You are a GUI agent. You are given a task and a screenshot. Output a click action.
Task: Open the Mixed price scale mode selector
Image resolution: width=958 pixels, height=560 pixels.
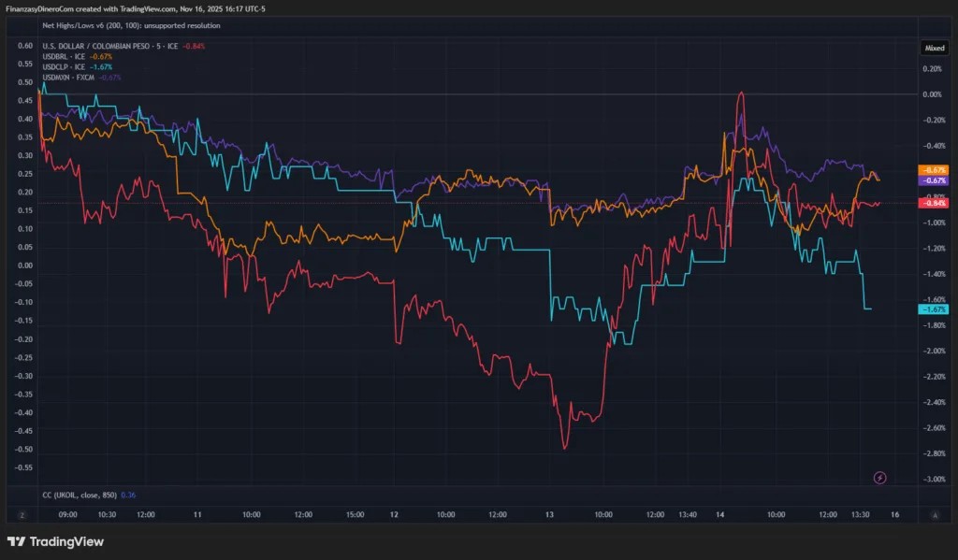[934, 46]
